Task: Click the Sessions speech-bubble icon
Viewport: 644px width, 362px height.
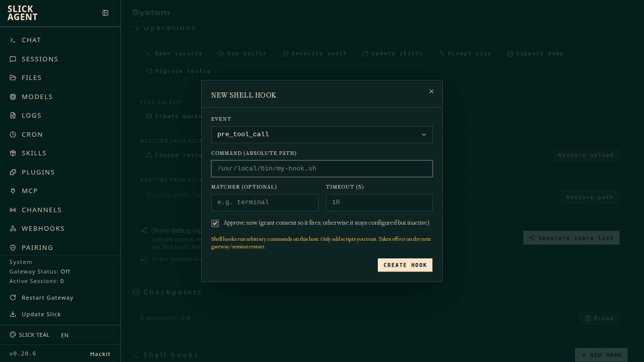Action: tap(13, 59)
